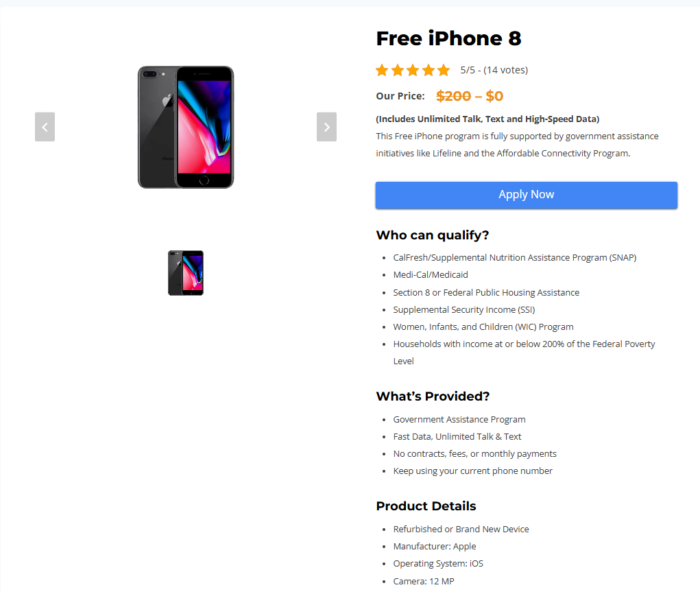Click the 14 votes rating label
The width and height of the screenshot is (700, 594).
tap(493, 69)
